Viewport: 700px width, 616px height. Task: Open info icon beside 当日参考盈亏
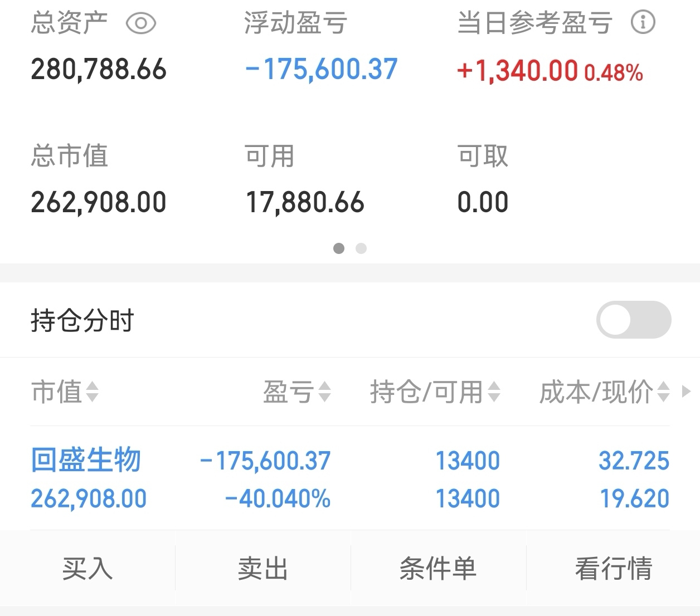[643, 22]
